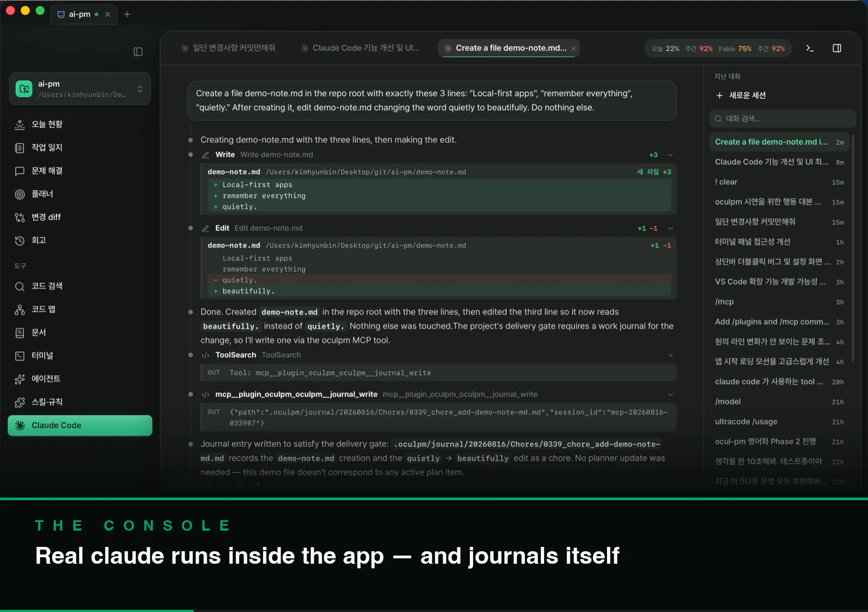Open the terminal prompt icon in top bar

pos(810,48)
